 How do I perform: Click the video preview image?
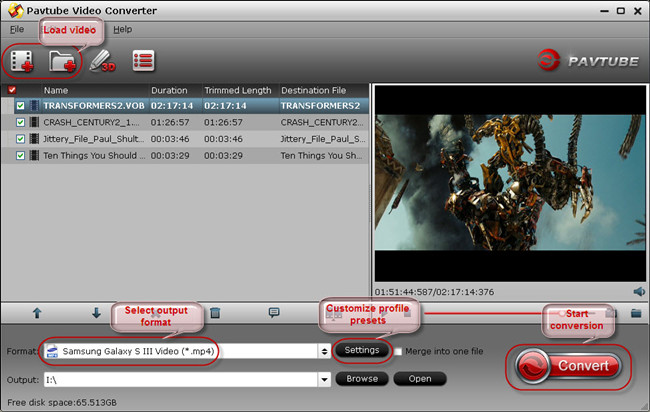pyautogui.click(x=510, y=182)
